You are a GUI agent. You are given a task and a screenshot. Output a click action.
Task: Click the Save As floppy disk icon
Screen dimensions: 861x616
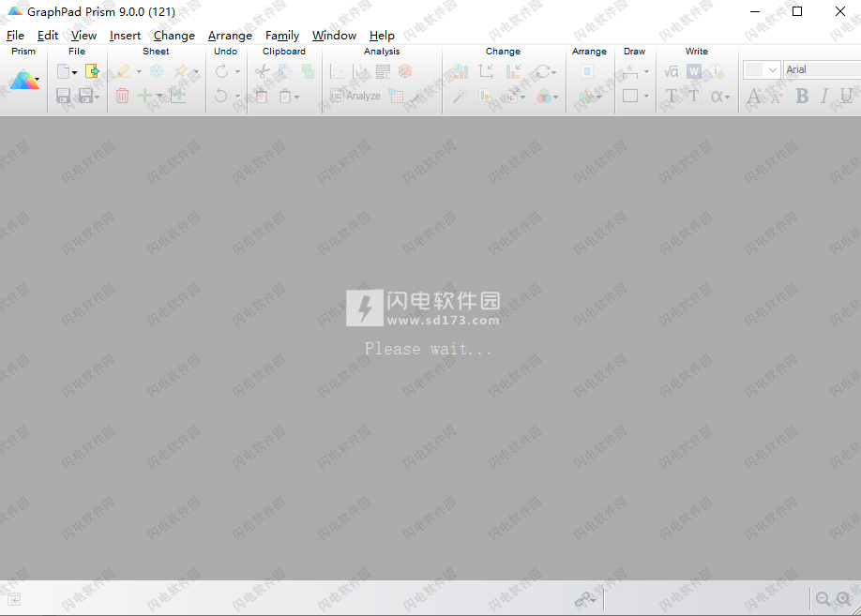pos(86,96)
